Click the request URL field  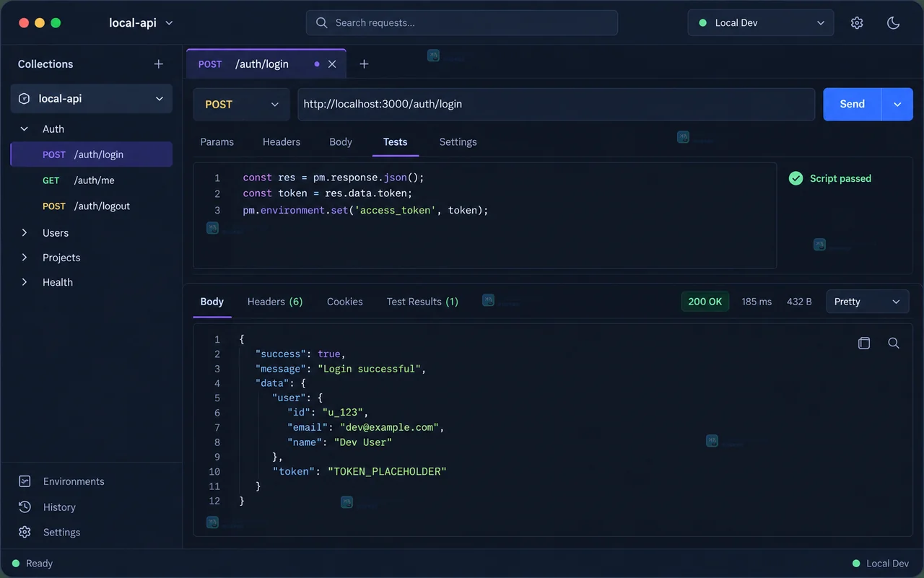(x=556, y=105)
